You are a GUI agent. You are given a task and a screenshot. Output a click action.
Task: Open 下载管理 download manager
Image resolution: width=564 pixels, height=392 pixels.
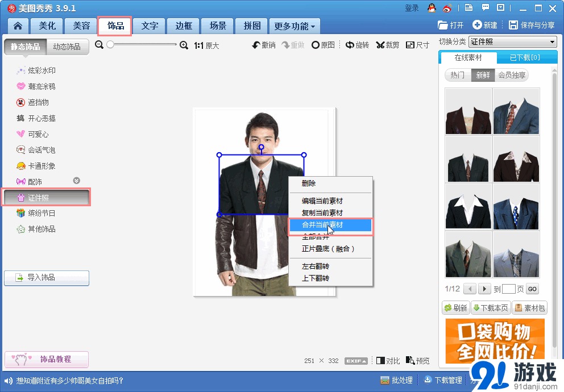(x=443, y=380)
